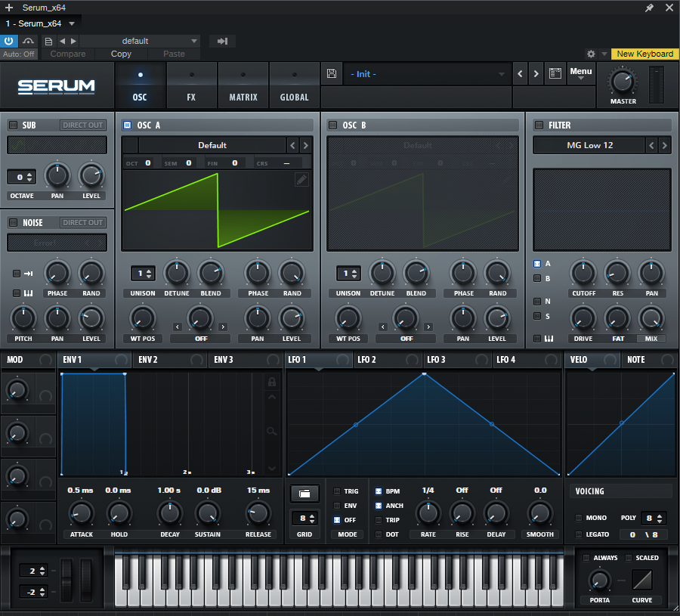Click the host next preset triangle

[73, 41]
